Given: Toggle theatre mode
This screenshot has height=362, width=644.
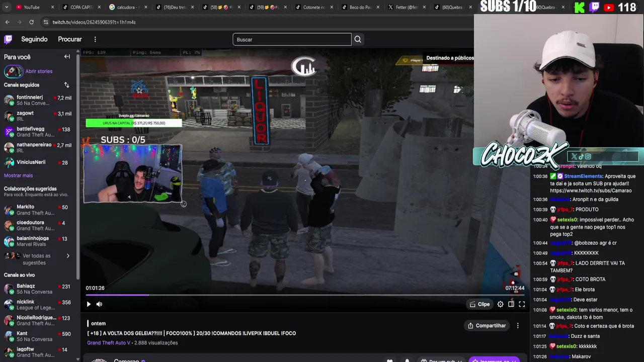Looking at the screenshot, I should pyautogui.click(x=511, y=304).
